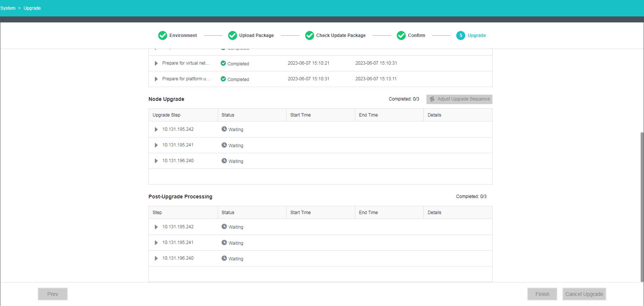Click Completed status icon for virtual network preparation

(223, 63)
